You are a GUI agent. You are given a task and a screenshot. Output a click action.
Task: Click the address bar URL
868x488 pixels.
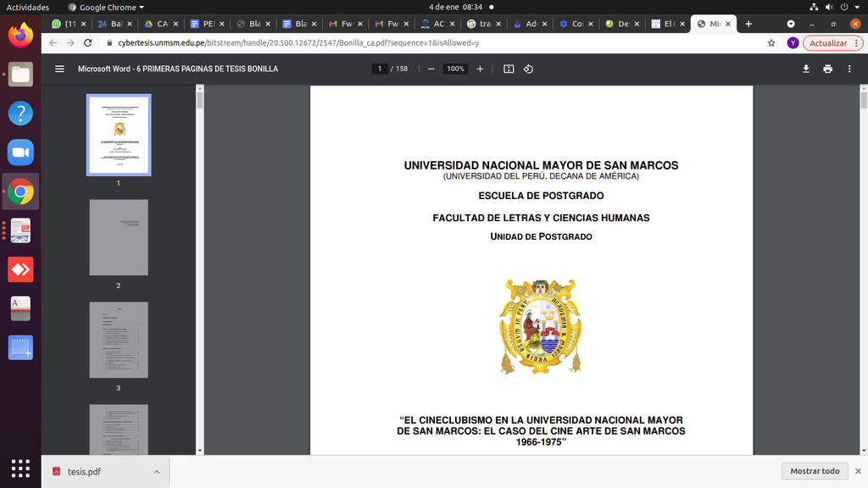pyautogui.click(x=298, y=42)
